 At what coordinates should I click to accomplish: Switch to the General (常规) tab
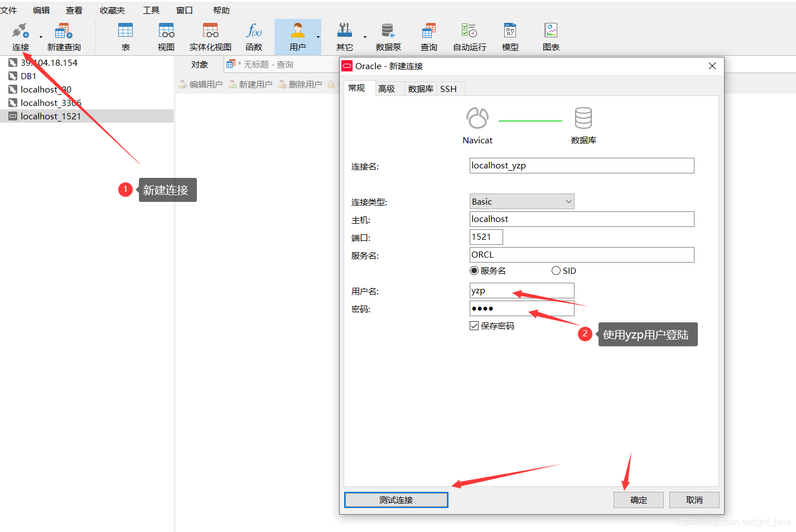[356, 88]
